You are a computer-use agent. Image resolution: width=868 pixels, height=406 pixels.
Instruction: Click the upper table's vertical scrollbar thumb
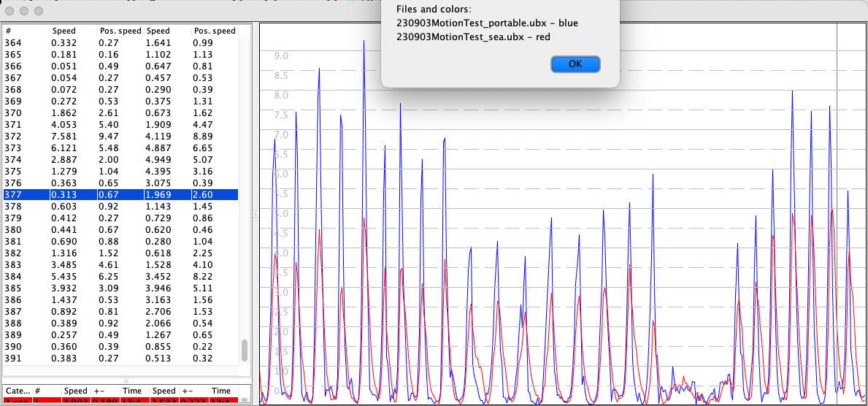click(x=245, y=351)
